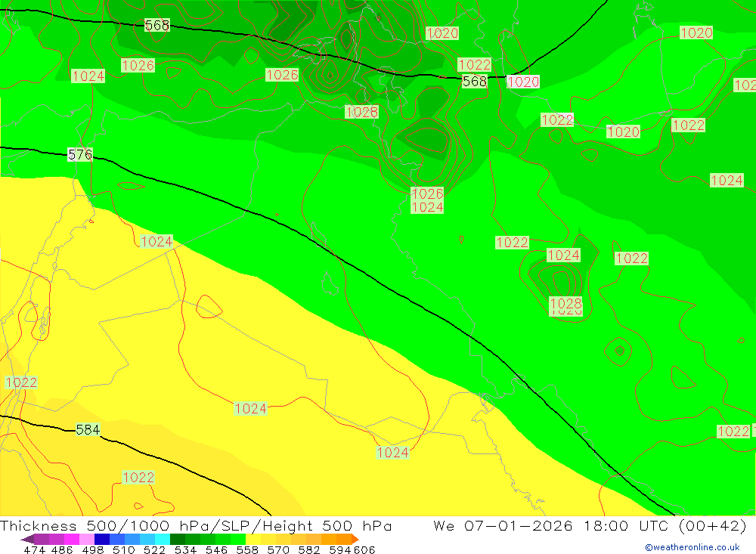Screen dimensions: 756x554
Task: Click the legend value 522
Action: click(154, 550)
